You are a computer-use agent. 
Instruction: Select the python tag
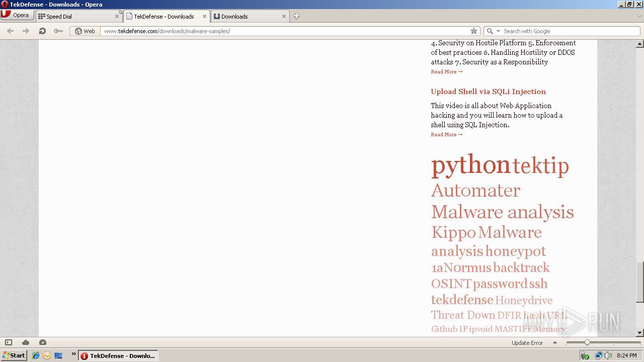[x=471, y=165]
